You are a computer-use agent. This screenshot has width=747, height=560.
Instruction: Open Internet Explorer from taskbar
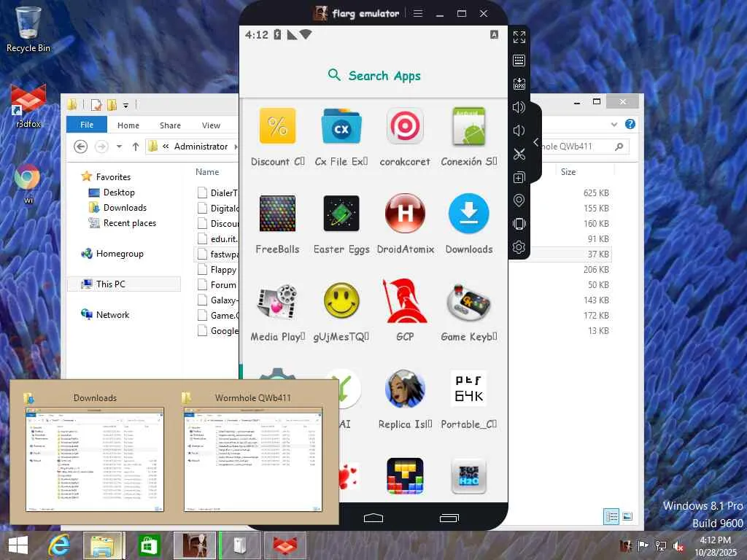pos(59,545)
